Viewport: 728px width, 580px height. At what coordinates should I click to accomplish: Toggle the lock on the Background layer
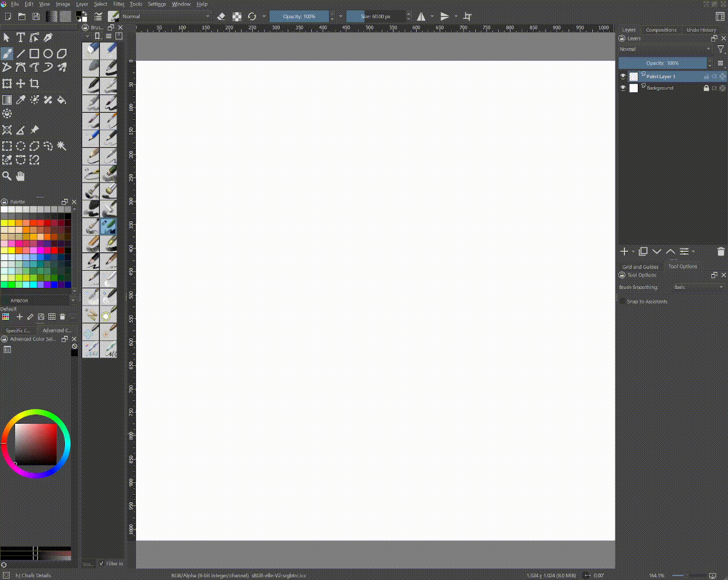(x=706, y=88)
